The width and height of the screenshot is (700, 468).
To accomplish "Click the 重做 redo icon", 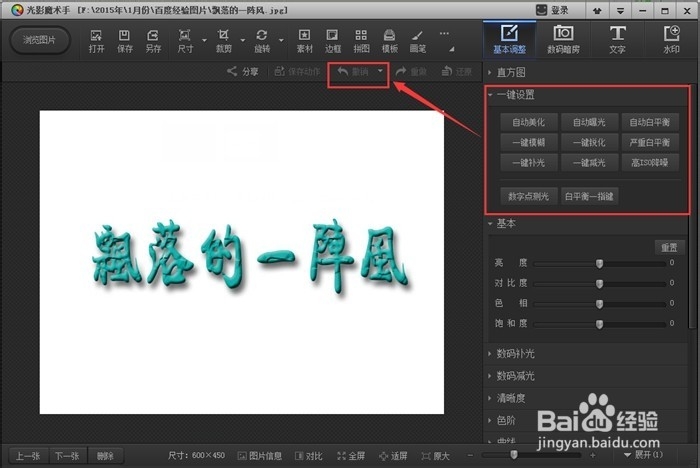I will click(x=411, y=71).
